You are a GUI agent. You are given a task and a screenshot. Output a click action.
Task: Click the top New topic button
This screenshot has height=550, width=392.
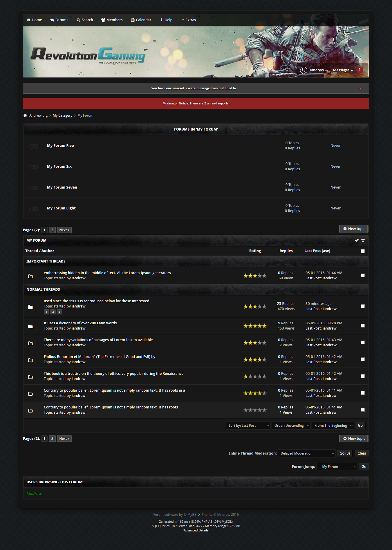click(354, 229)
